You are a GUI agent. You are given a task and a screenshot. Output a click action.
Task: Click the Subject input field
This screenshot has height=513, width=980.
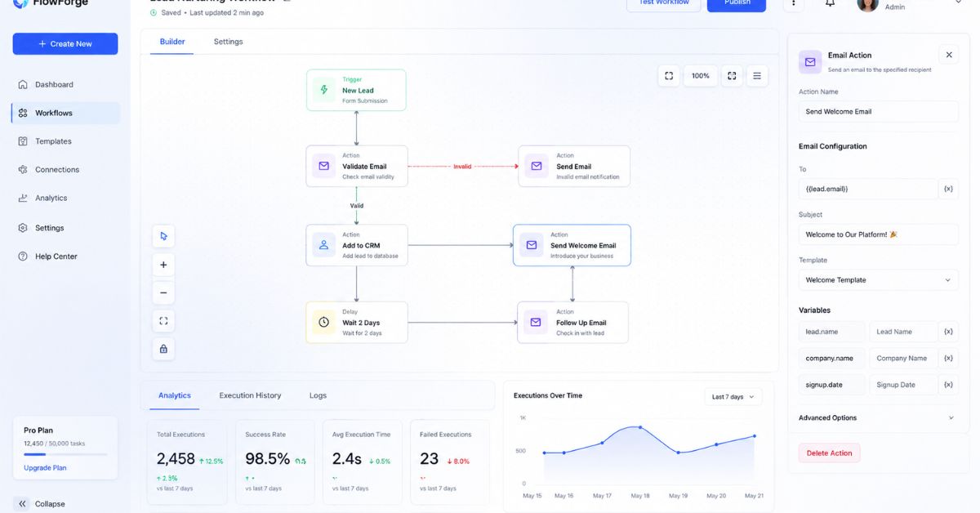879,234
